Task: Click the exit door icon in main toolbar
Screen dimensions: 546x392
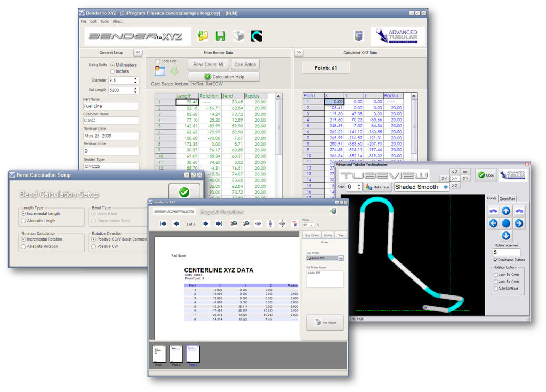Action: tap(359, 36)
